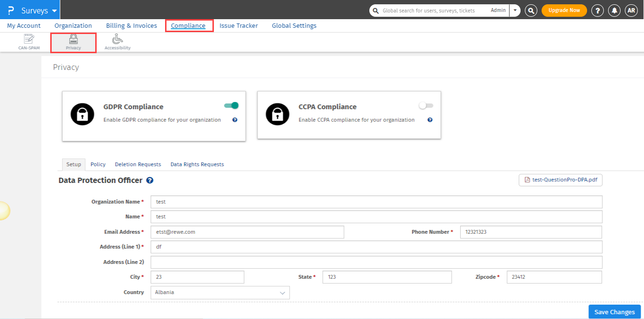This screenshot has height=319, width=644.
Task: Switch to the Deletion Requests tab
Action: pos(138,164)
